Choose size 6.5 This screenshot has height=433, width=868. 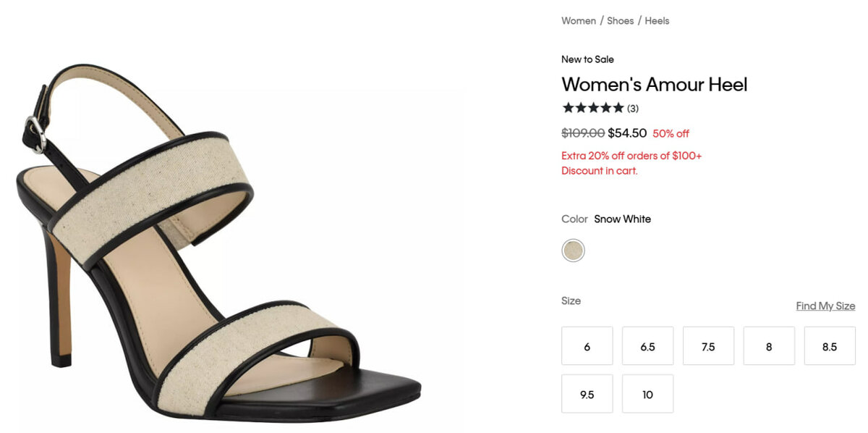(647, 346)
